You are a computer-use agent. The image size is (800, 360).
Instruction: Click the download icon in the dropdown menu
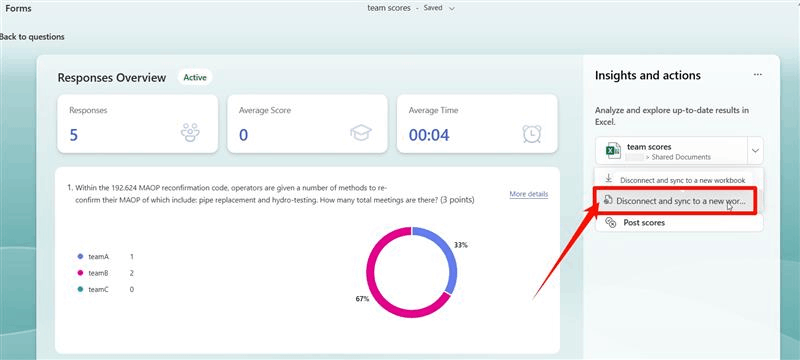(x=608, y=179)
